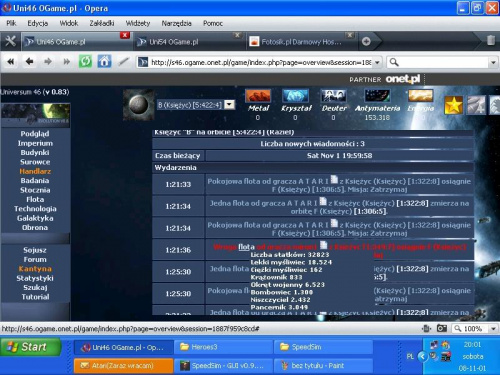Viewport: 500px width, 375px height.
Task: Close the Uni46 OGame.pl tab
Action: [x=125, y=35]
